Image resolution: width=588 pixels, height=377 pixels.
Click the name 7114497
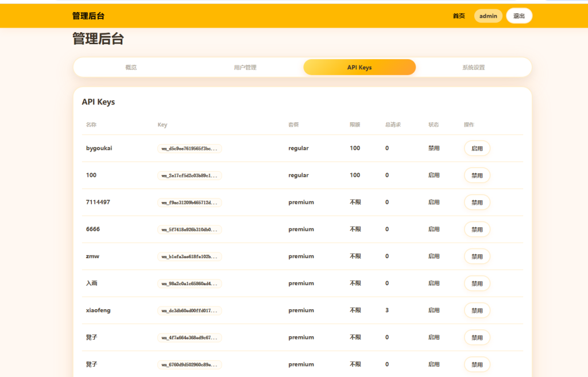pyautogui.click(x=98, y=202)
